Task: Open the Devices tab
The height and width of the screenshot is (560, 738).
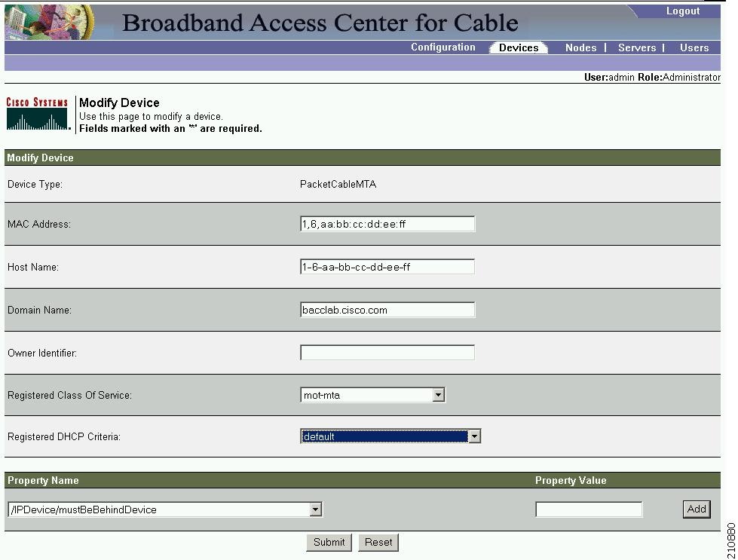Action: click(518, 47)
